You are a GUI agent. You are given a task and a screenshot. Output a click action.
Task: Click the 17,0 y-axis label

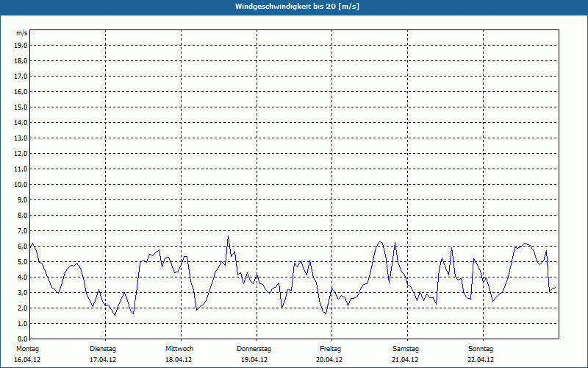(x=21, y=77)
